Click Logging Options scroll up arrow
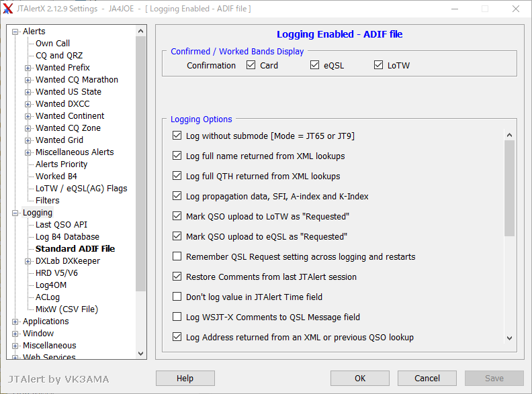532x394 pixels. click(509, 135)
